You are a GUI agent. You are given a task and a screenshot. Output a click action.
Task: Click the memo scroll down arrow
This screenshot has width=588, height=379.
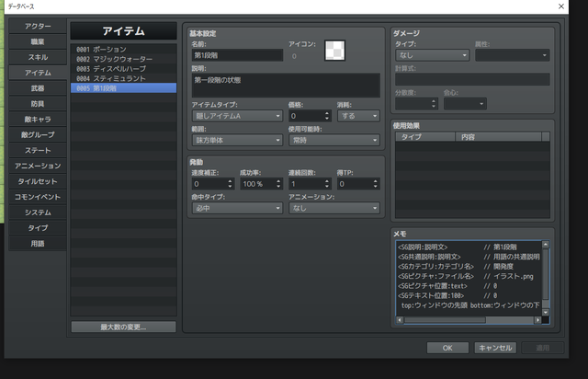pyautogui.click(x=546, y=312)
